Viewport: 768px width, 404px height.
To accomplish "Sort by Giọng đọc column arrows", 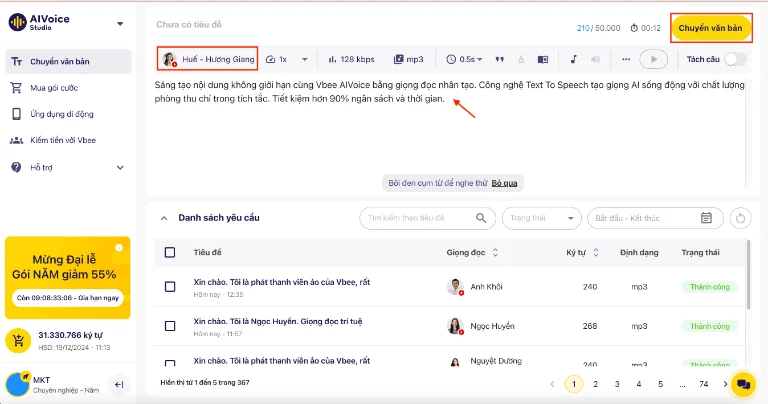I will pos(495,253).
